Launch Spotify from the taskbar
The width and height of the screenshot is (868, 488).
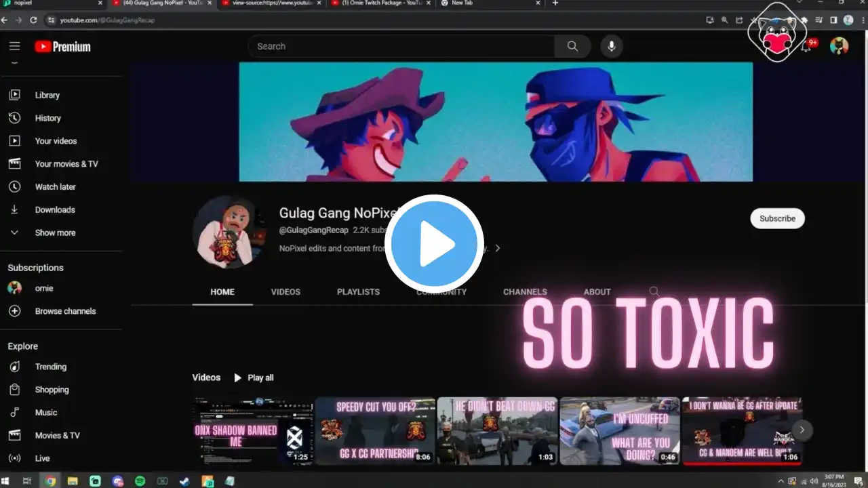(x=140, y=481)
